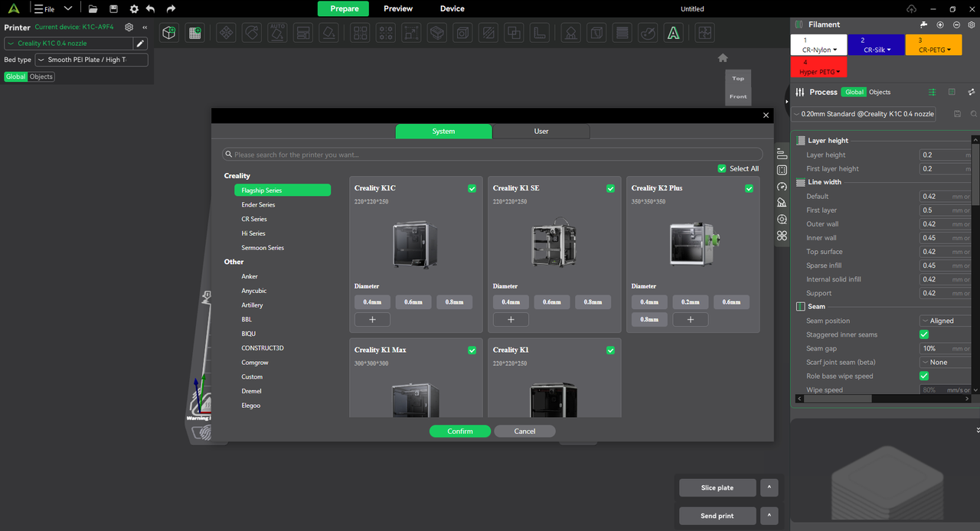Select 0.6mm nozzle for Creality K1C
This screenshot has width=980, height=531.
pyautogui.click(x=413, y=302)
